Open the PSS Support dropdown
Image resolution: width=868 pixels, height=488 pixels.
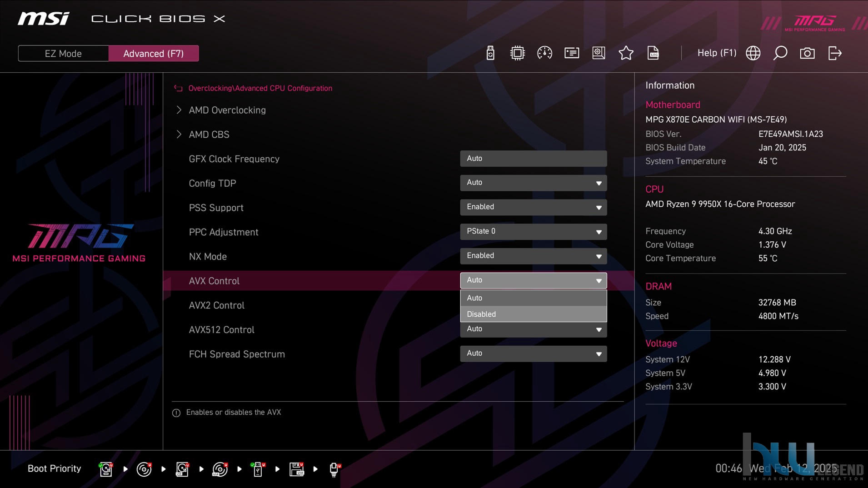click(533, 207)
